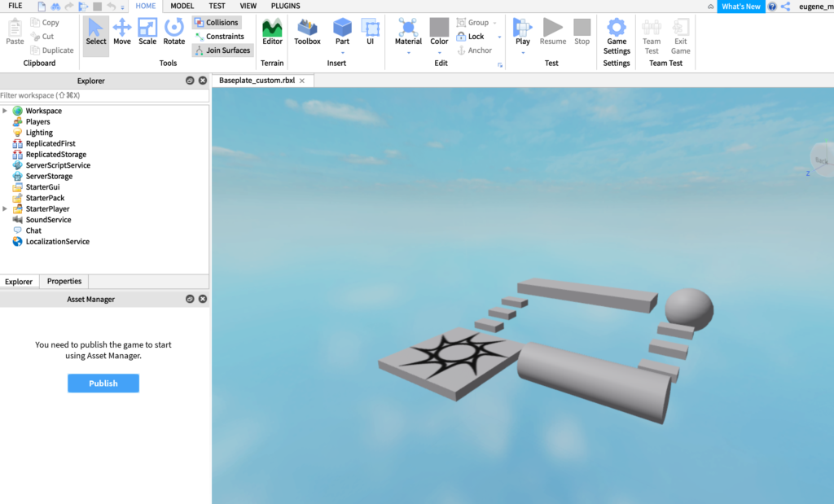Viewport: 834px width, 504px height.
Task: Expand the Edit group dialog launcher
Action: pyautogui.click(x=500, y=65)
